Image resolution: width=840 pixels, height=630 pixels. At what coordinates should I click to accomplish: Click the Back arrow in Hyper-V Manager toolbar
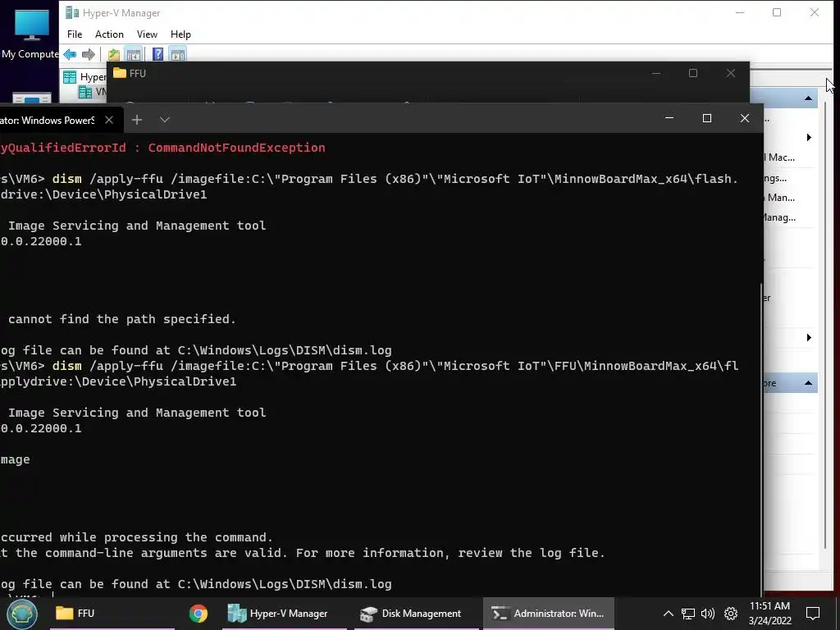point(70,54)
